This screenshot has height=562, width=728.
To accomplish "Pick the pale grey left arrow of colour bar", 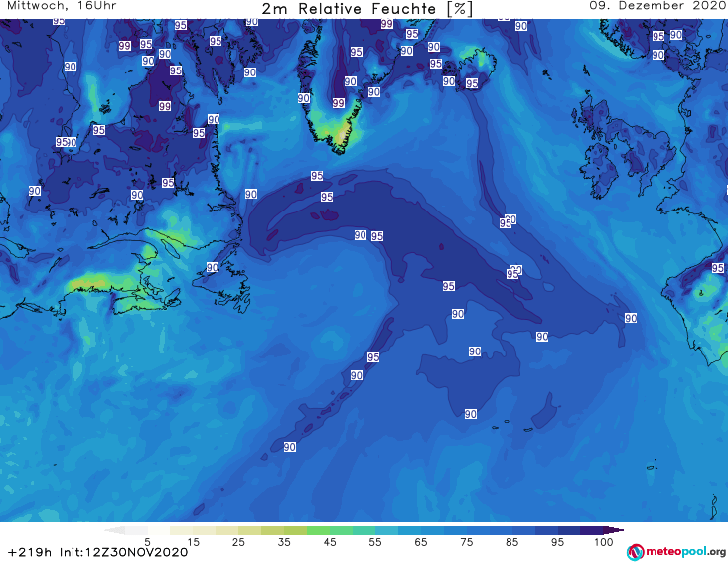I will coord(114,530).
